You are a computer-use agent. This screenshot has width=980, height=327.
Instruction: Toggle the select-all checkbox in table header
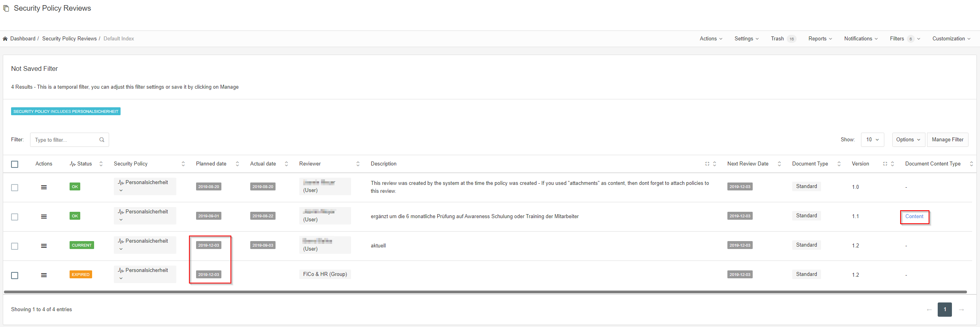pyautogui.click(x=15, y=164)
